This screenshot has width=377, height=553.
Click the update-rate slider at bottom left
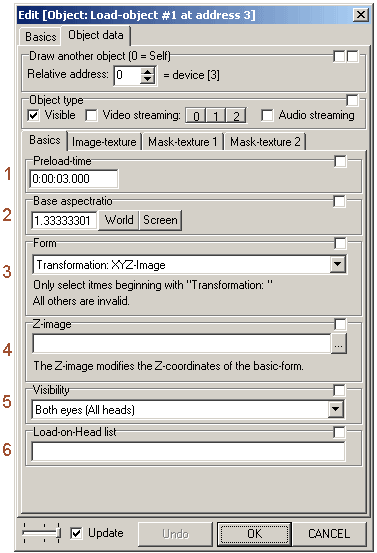click(41, 533)
